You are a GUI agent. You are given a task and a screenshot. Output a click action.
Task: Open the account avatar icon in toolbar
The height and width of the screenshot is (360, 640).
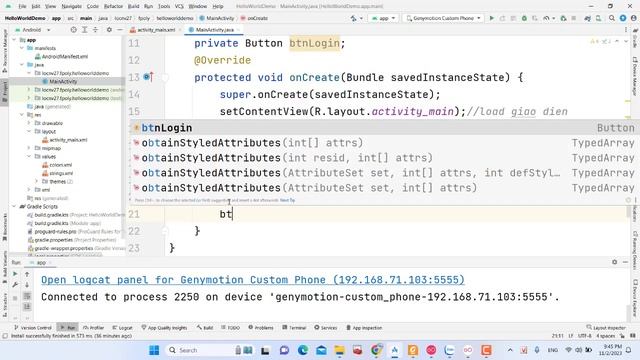coord(633,18)
